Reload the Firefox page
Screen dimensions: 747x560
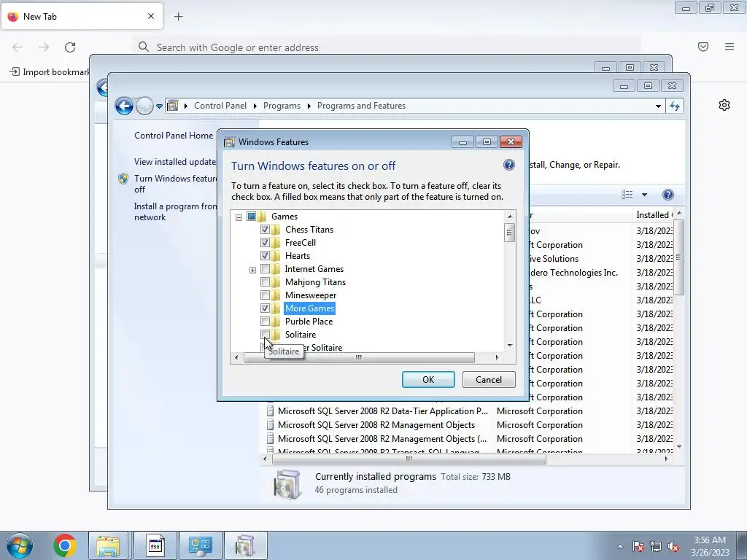coord(70,47)
